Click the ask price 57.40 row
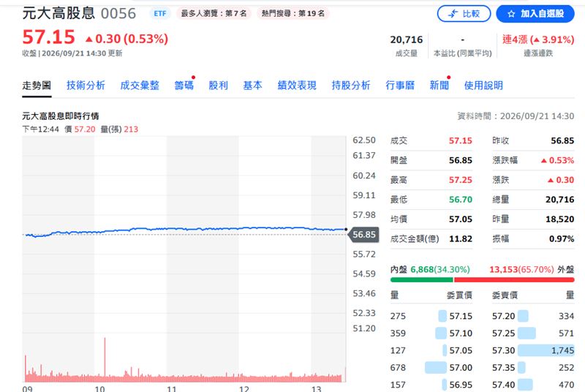This screenshot has height=392, width=585. (x=533, y=385)
